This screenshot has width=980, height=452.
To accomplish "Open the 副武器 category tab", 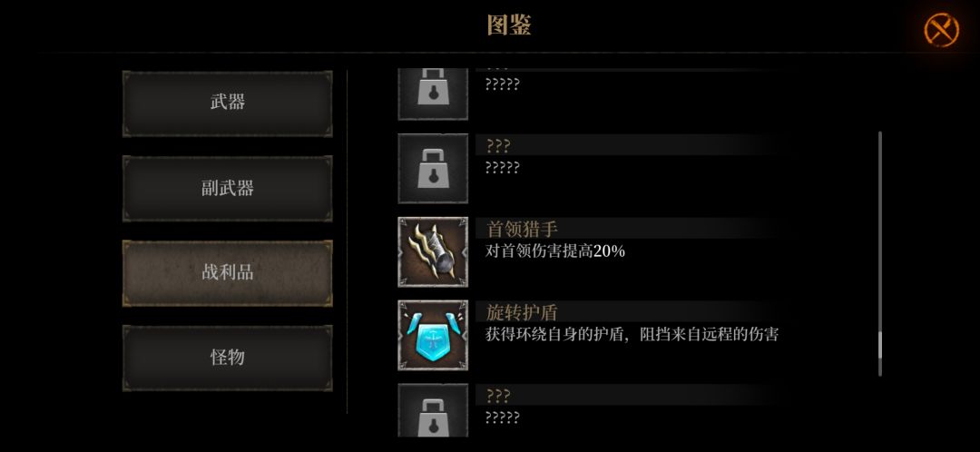I will 228,188.
